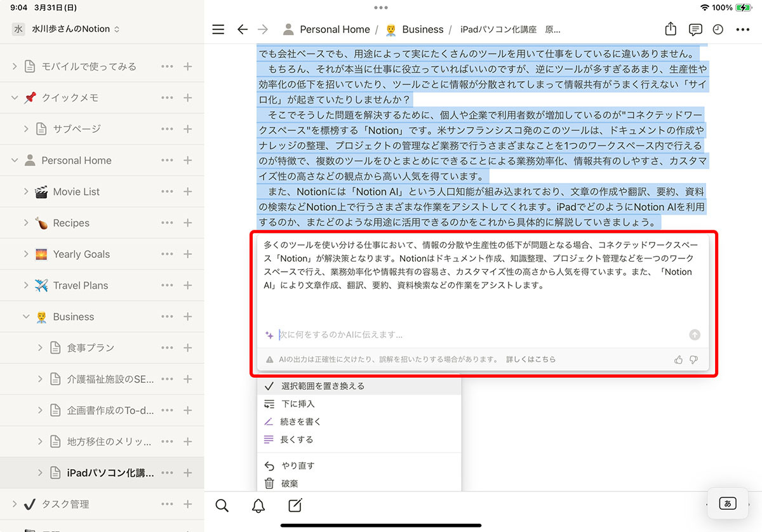The height and width of the screenshot is (532, 762).
Task: Open more options for Yearly Goals
Action: [x=167, y=254]
